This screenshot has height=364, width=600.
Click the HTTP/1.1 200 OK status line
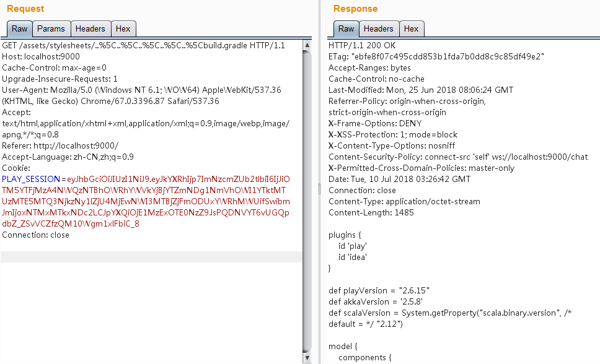point(362,46)
